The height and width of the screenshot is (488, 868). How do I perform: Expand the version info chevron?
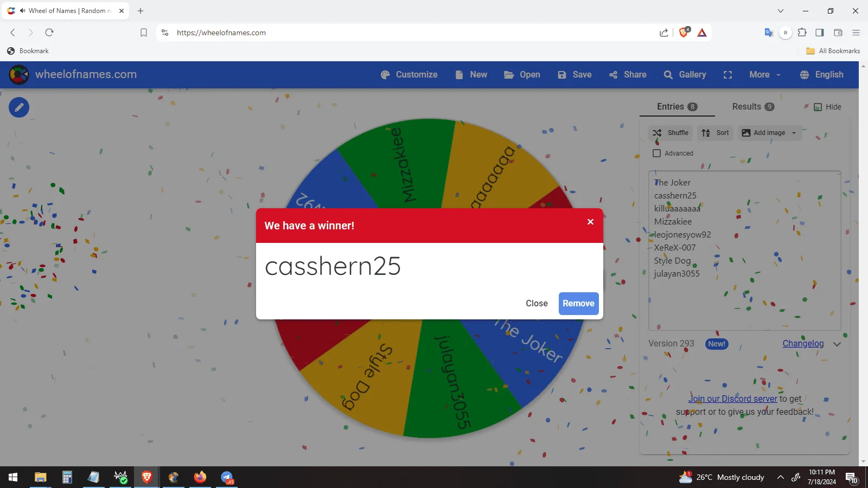pos(837,344)
